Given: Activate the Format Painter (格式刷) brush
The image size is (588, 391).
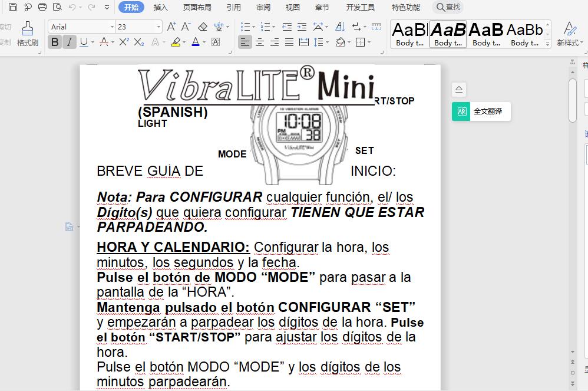Looking at the screenshot, I should click(x=27, y=34).
